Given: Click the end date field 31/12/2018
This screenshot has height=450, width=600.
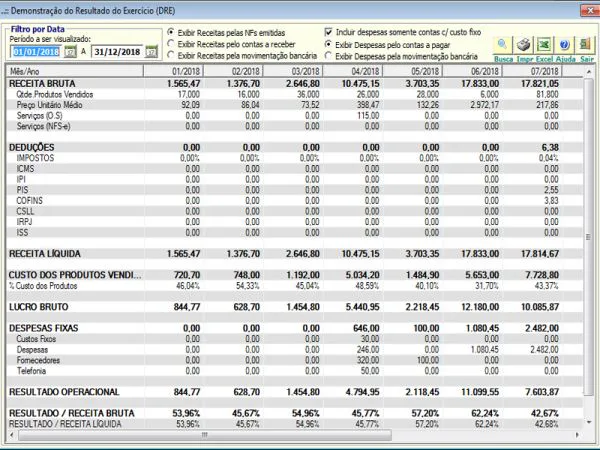Looking at the screenshot, I should [117, 52].
